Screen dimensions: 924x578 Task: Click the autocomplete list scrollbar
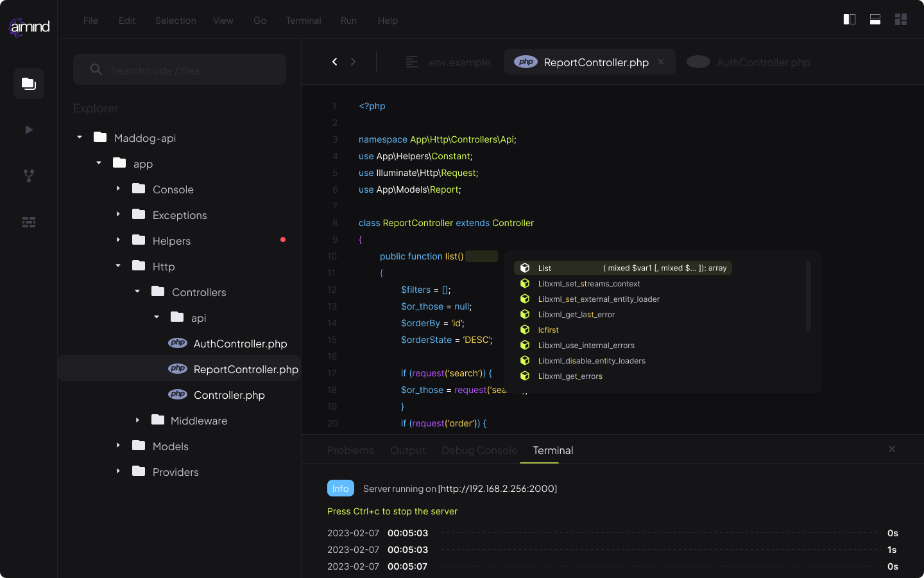tap(809, 296)
